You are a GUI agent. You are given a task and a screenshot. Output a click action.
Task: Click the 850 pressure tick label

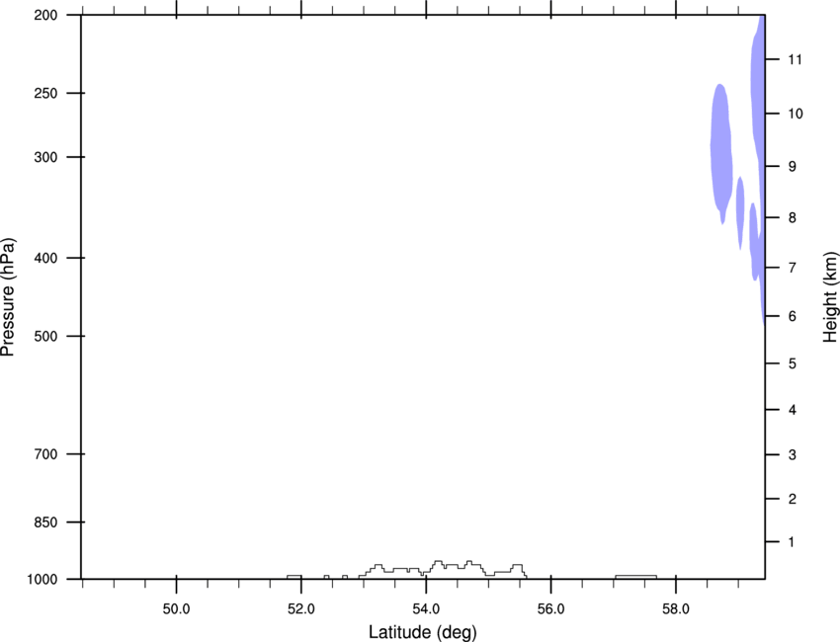(x=45, y=522)
